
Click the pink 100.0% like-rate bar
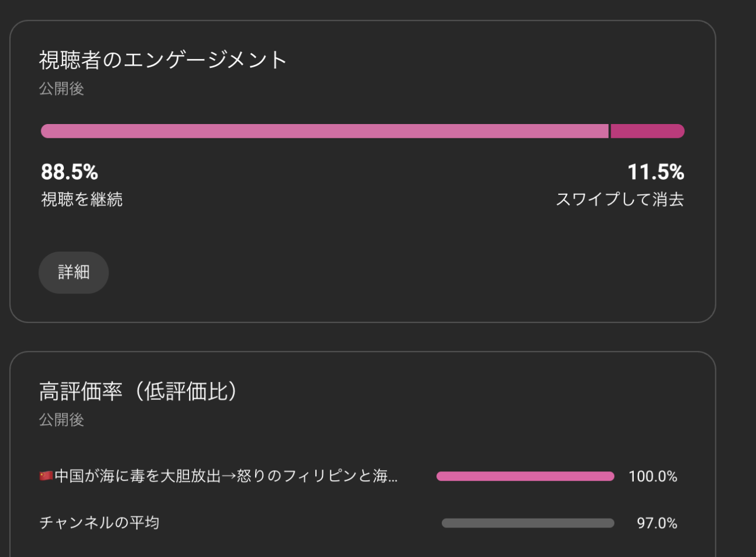tap(525, 476)
